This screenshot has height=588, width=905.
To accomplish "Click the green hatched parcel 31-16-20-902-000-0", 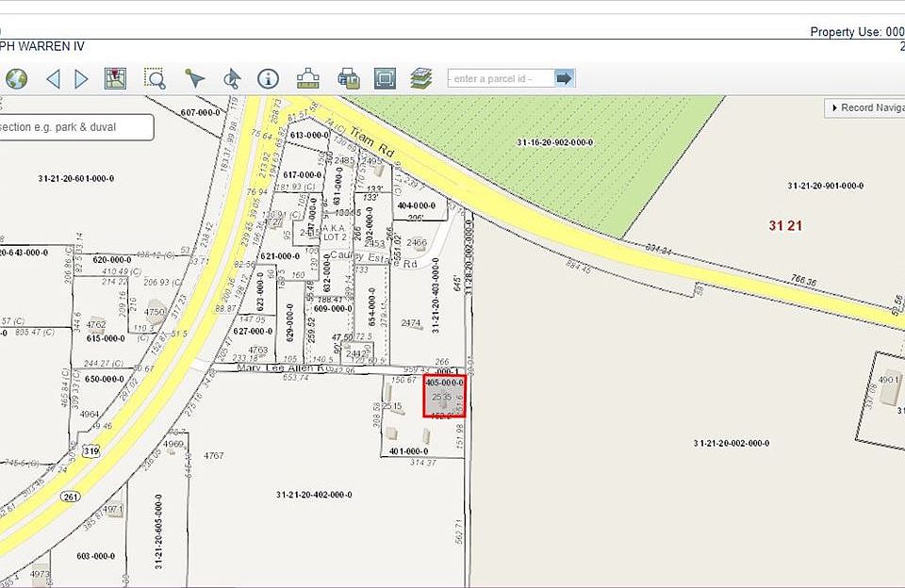I will 554,142.
